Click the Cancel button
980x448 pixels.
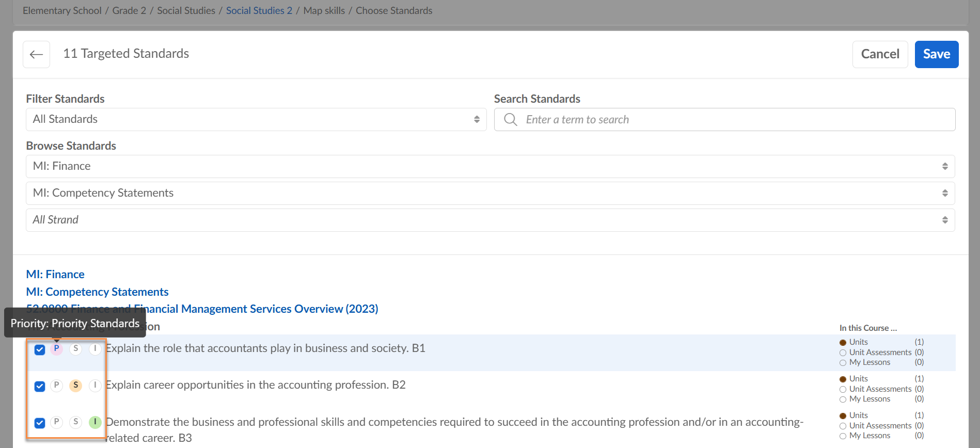[880, 54]
